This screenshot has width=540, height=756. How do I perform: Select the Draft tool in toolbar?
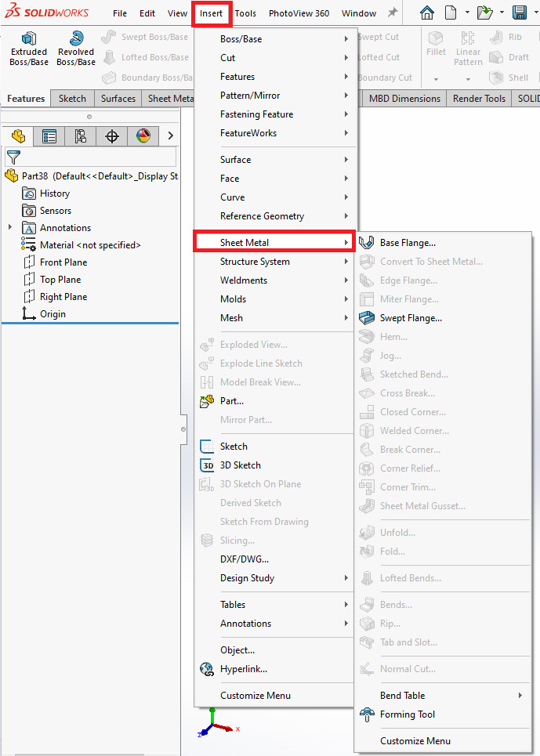(x=509, y=57)
